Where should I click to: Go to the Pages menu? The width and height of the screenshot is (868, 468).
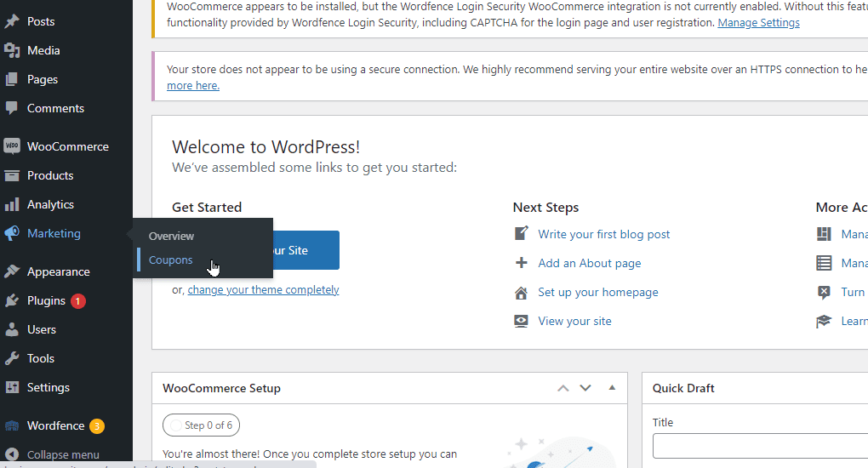click(43, 79)
